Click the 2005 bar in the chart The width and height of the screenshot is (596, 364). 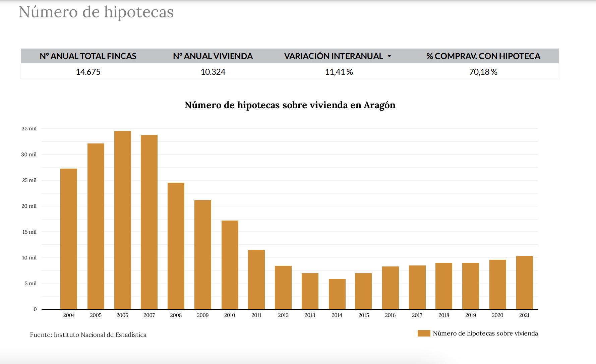[96, 226]
